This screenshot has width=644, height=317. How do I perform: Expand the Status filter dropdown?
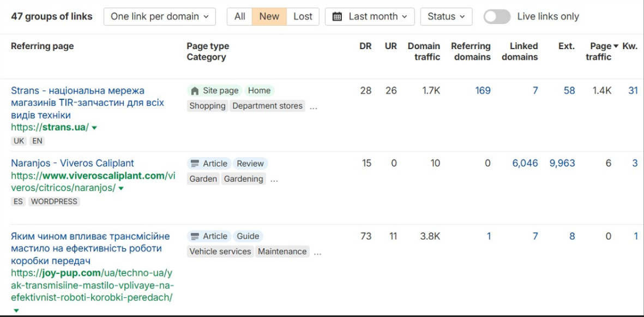[446, 16]
